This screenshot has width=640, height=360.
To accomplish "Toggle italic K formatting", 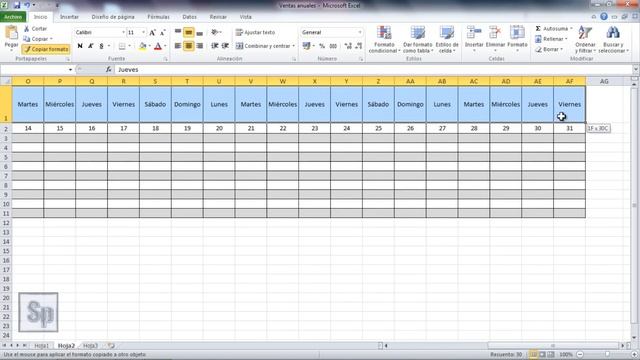I will [x=91, y=46].
